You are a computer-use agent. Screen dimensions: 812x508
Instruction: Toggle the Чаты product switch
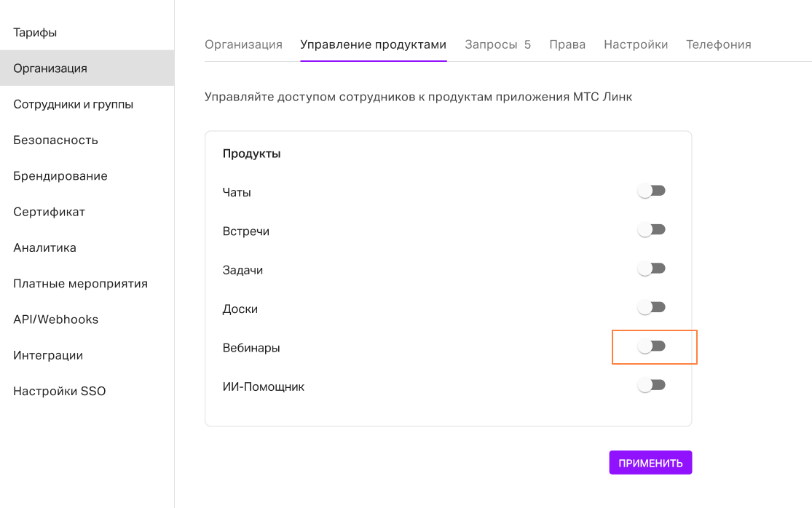pos(652,191)
